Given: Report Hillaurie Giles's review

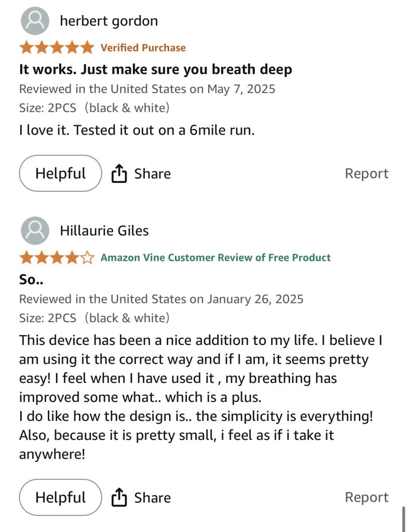Looking at the screenshot, I should (366, 498).
